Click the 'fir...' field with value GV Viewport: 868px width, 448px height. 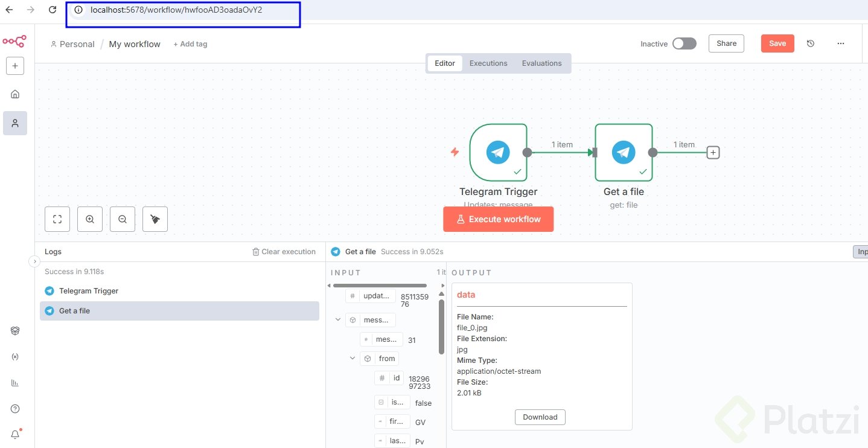392,421
